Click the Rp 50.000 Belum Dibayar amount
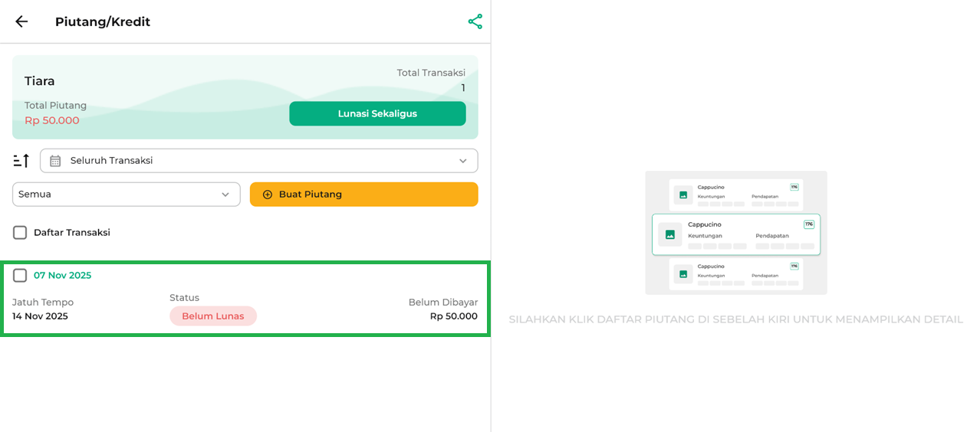This screenshot has width=980, height=432. (x=453, y=316)
